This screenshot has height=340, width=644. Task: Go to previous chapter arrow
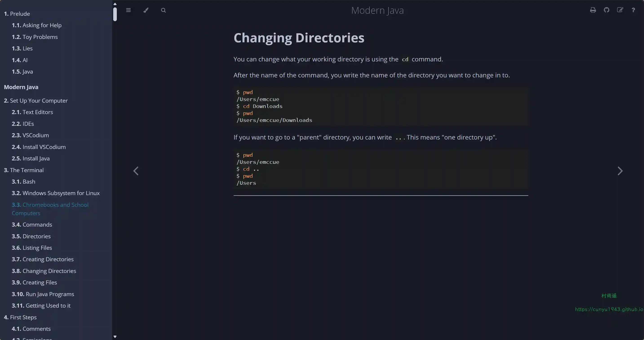coord(136,171)
